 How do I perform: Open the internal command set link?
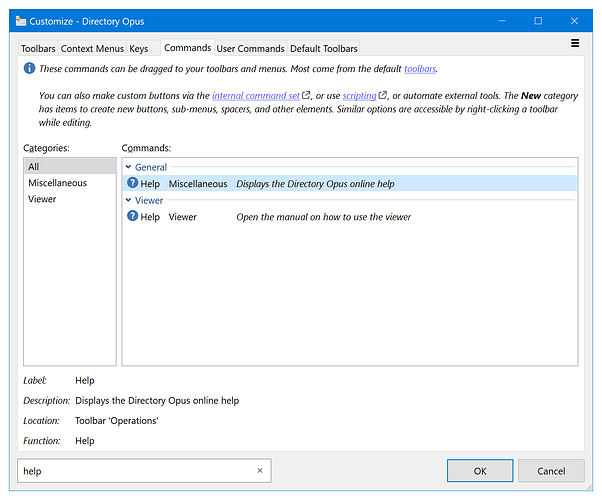point(256,95)
